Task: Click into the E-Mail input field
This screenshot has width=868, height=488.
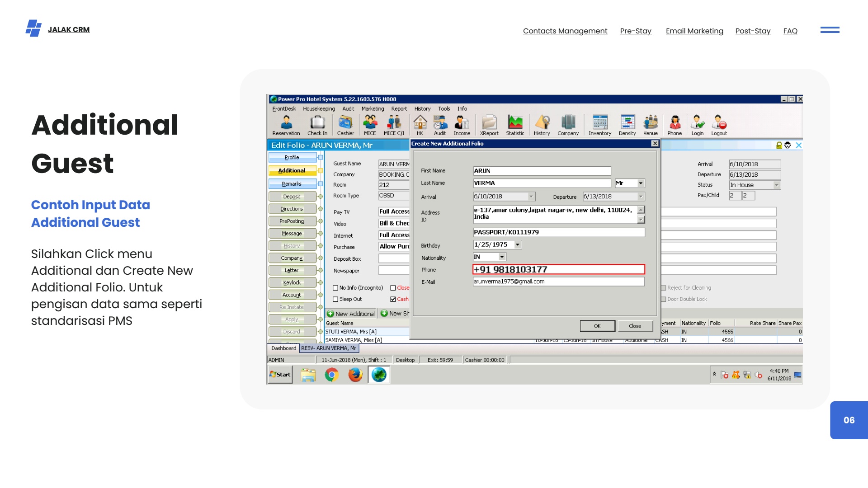Action: [558, 282]
